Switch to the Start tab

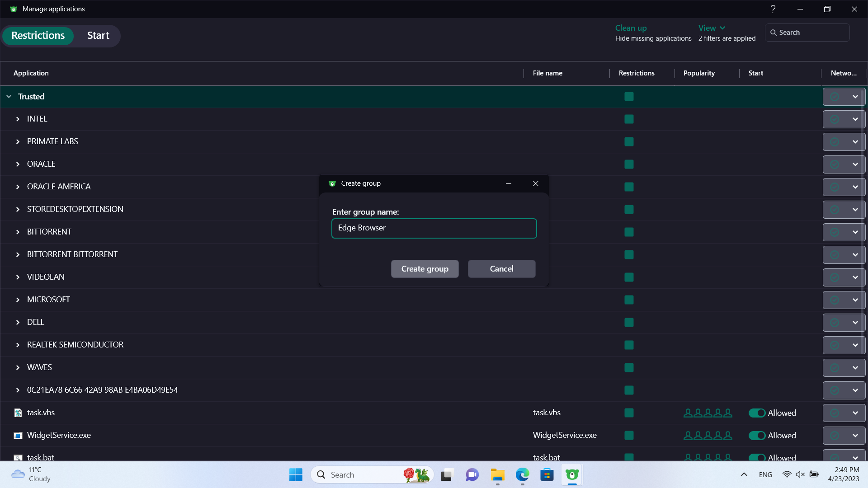(x=98, y=36)
